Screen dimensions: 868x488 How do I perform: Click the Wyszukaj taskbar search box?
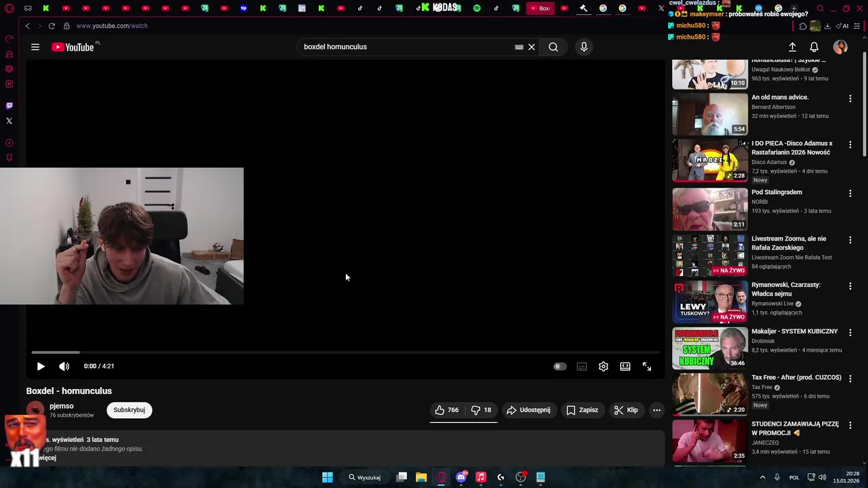365,477
